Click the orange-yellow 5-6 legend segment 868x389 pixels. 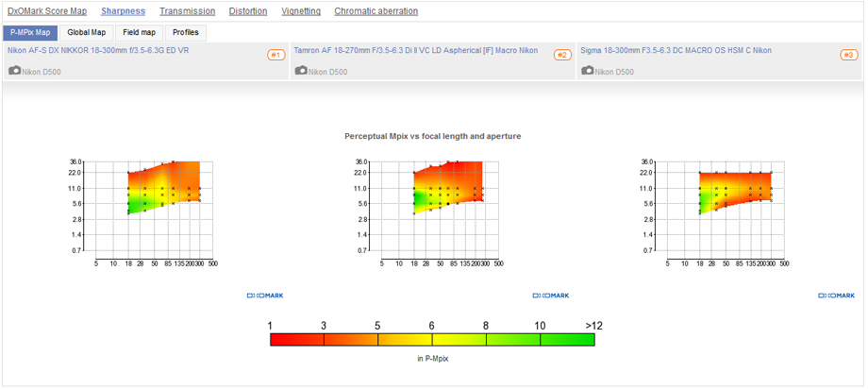(405, 340)
